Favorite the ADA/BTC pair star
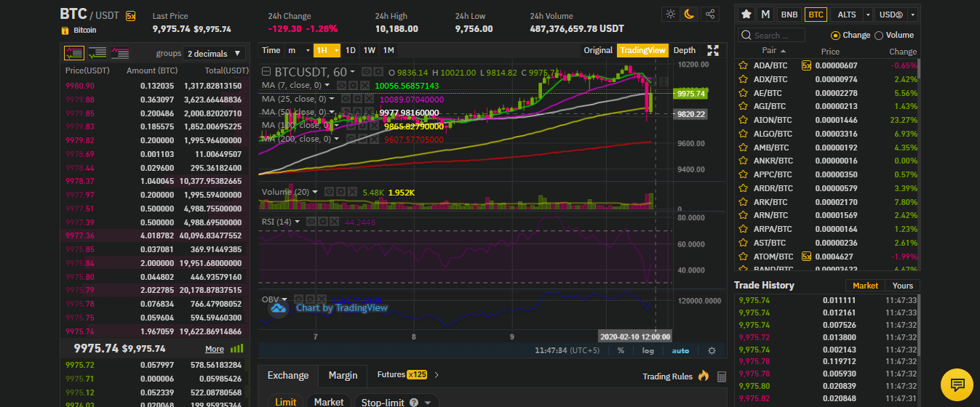Screen dimensions: 980x407 tap(744, 65)
